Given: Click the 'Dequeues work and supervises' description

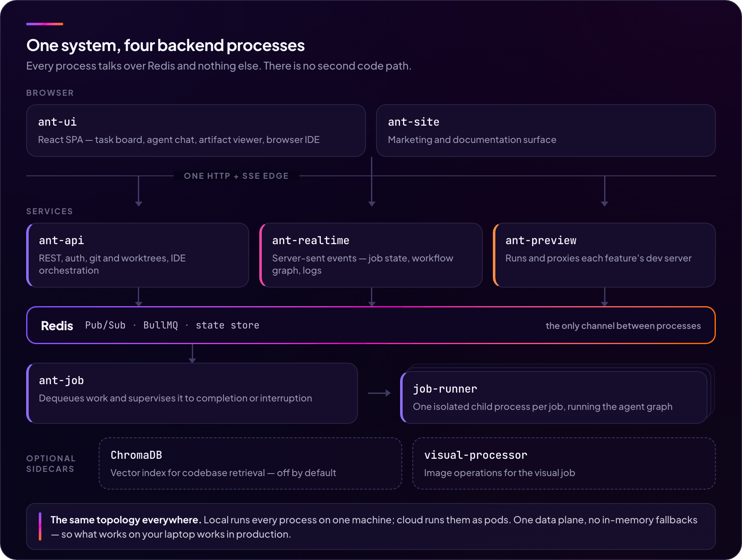Looking at the screenshot, I should (x=175, y=398).
